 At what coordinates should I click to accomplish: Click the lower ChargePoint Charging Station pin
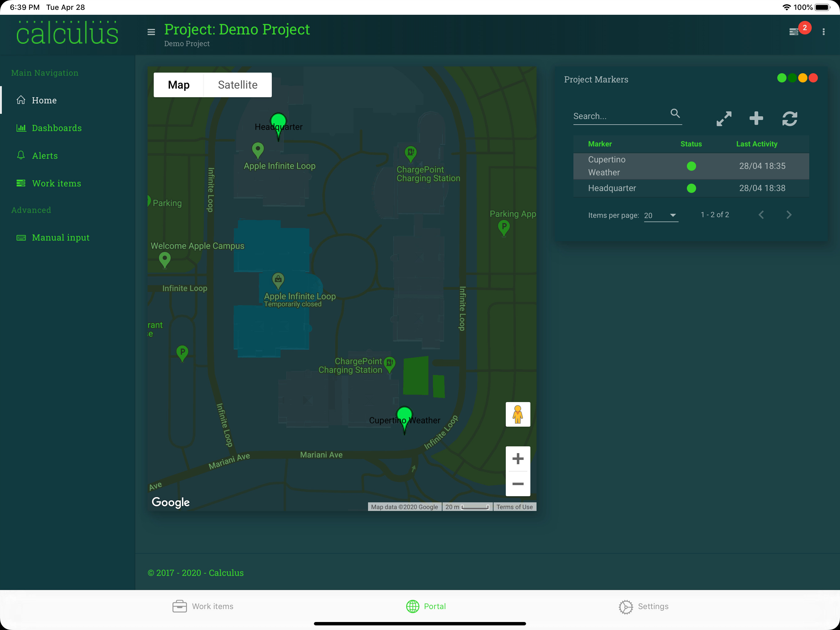(389, 365)
